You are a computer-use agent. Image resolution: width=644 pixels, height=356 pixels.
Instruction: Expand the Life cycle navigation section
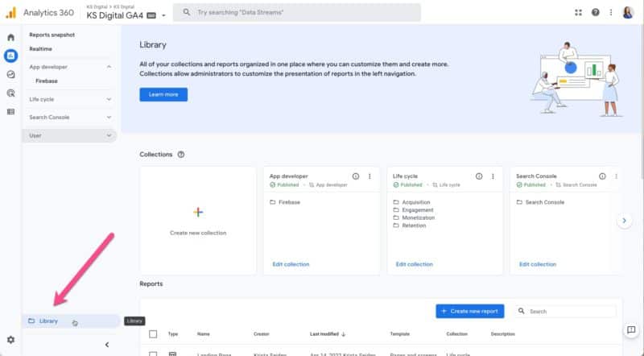tap(109, 99)
